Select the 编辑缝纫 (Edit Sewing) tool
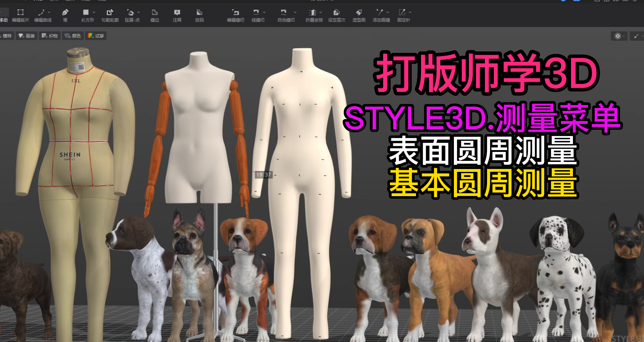Screen dimensions: 644x342 (x=236, y=16)
